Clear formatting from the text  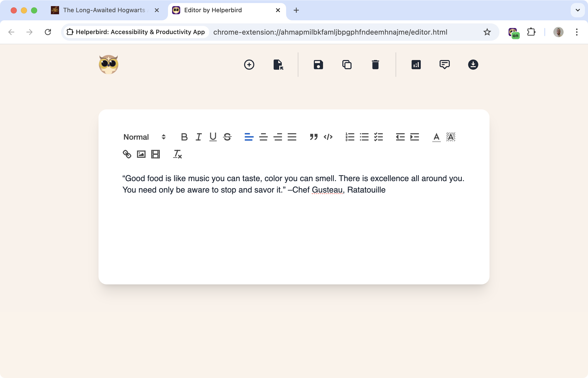[177, 154]
